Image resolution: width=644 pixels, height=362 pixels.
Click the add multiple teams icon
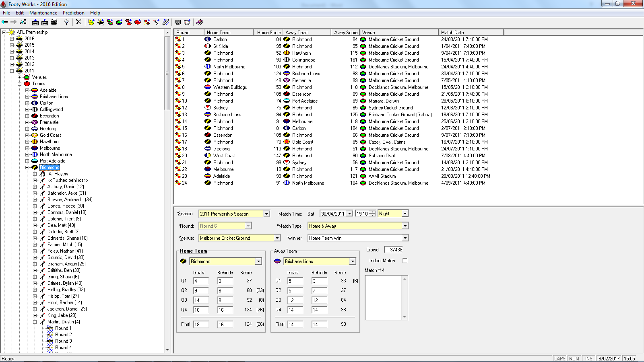pos(128,22)
